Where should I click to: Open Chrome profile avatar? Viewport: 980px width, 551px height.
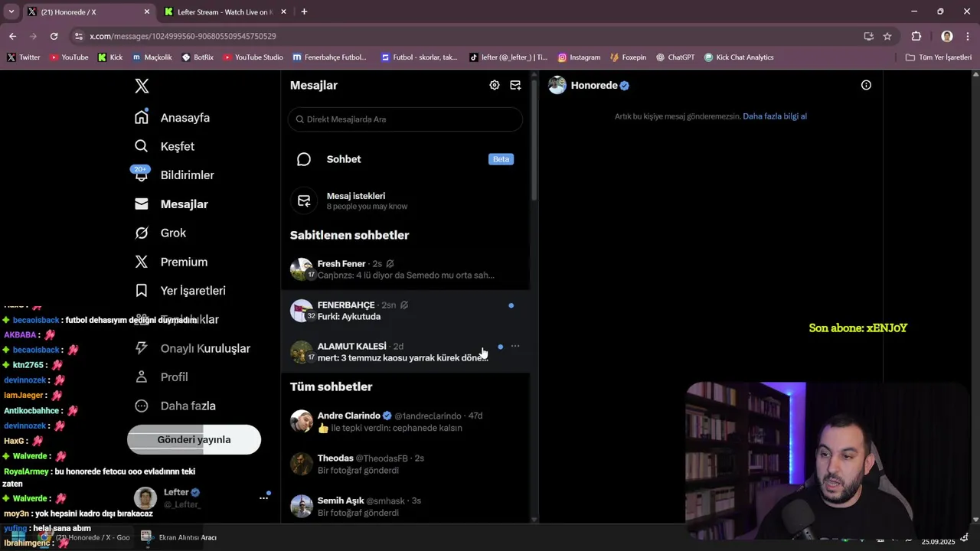click(947, 36)
